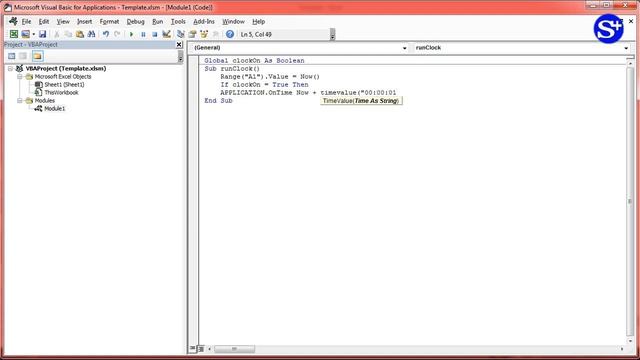The image size is (640, 360).
Task: Collapse the VBAProject (Template.xlsm) node
Action: coord(10,69)
